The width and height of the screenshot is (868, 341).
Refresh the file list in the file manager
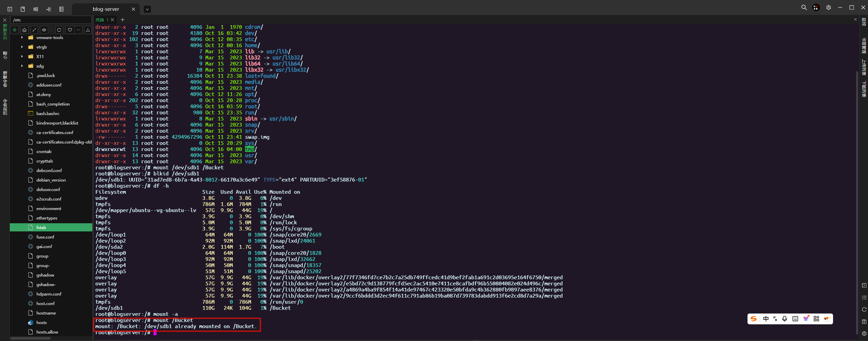[x=59, y=30]
